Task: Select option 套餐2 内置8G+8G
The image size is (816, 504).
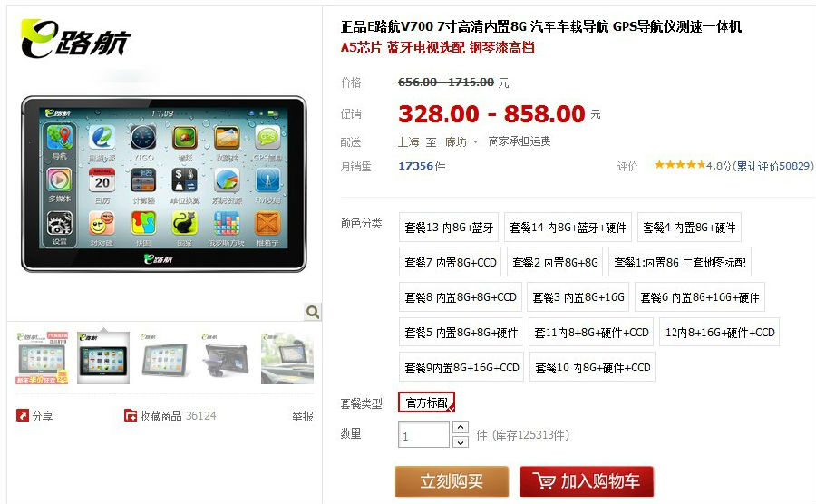Action: click(x=555, y=262)
